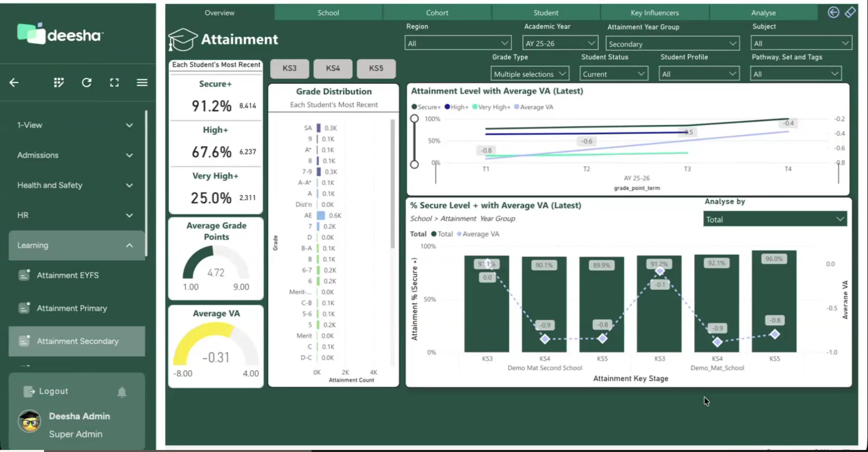868x452 pixels.
Task: Click upper handle of line chart zoom slider
Action: (414, 119)
